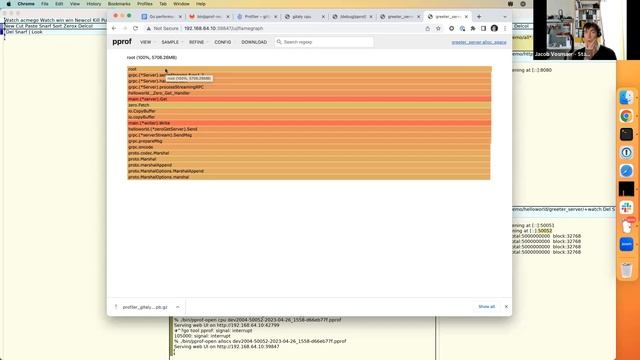Open the Bookmarks menu

[x=119, y=4]
